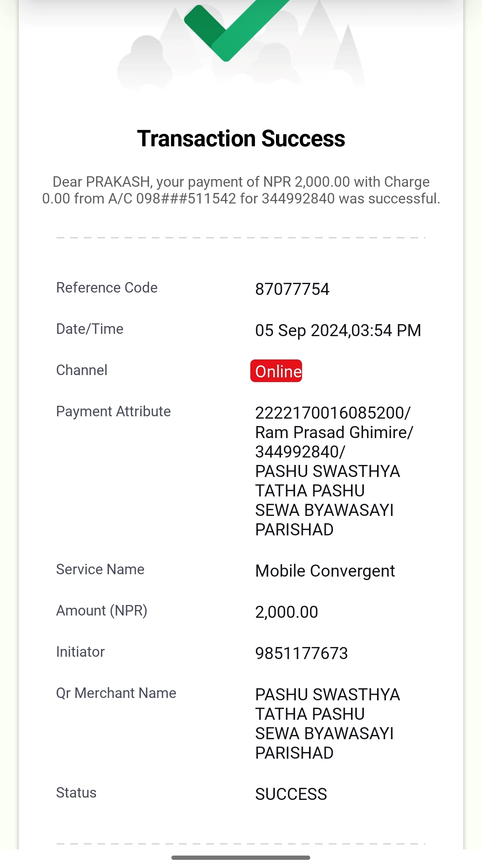Image resolution: width=482 pixels, height=868 pixels.
Task: Select reference code 87077754
Action: (x=292, y=289)
